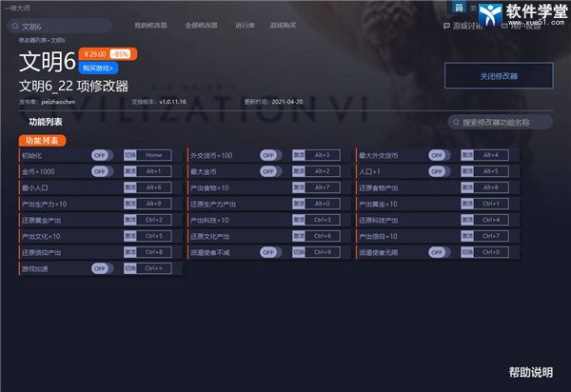
Task: Toggle the 人口+1 switch
Action: click(x=439, y=171)
